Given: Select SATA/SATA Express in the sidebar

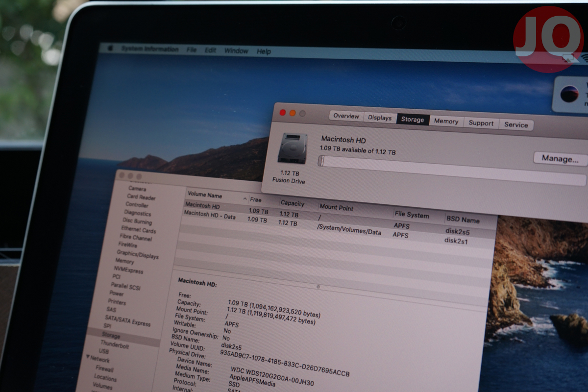Looking at the screenshot, I should point(128,320).
